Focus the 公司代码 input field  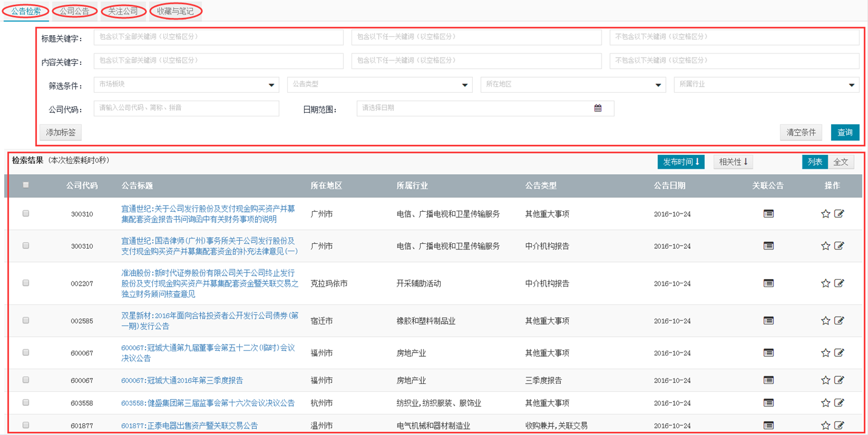tap(186, 108)
